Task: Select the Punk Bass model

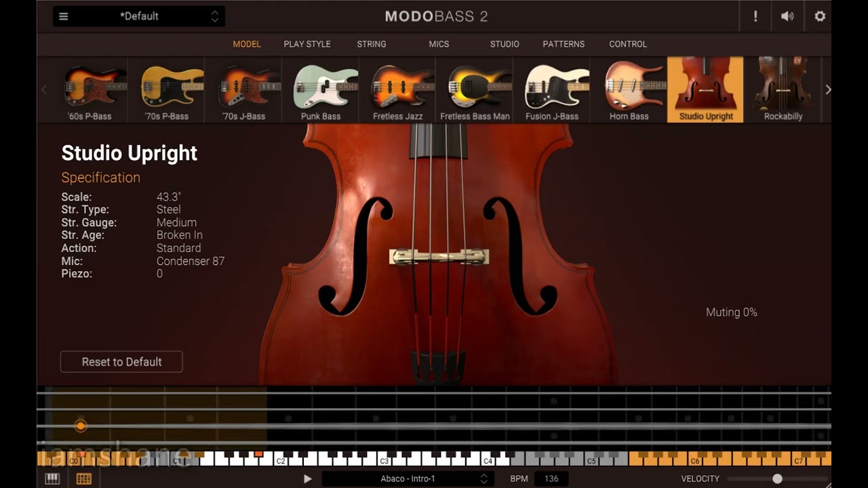Action: coord(321,89)
